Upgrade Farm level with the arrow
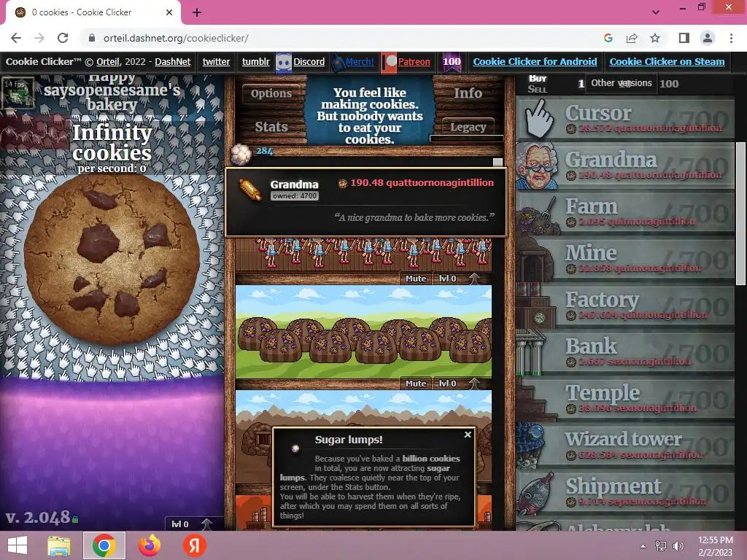747x560 pixels. coord(474,383)
